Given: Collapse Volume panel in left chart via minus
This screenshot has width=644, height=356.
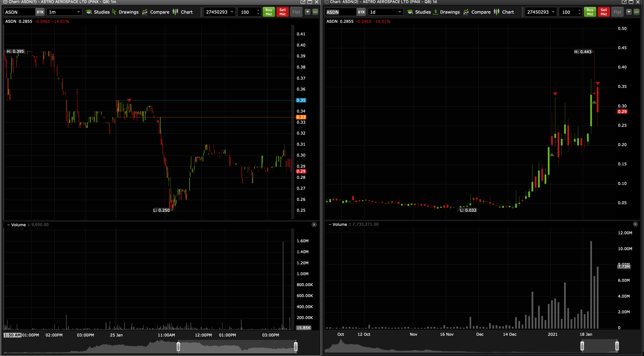Looking at the screenshot, I should coord(8,225).
